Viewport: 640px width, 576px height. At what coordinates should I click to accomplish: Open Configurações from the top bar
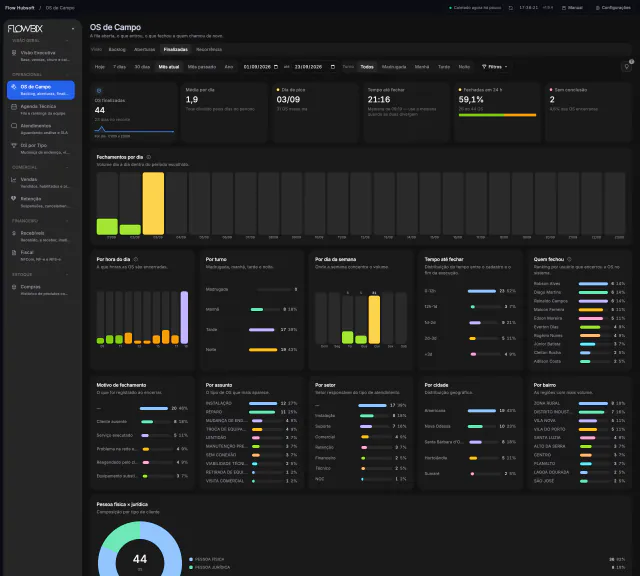pos(613,8)
